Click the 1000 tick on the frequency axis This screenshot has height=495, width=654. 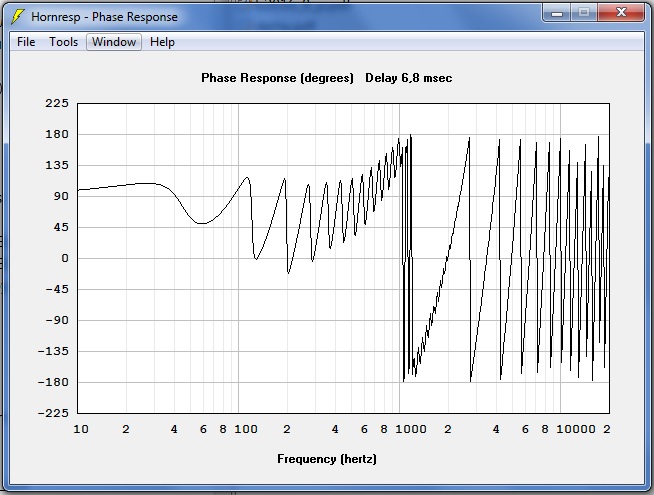[411, 429]
